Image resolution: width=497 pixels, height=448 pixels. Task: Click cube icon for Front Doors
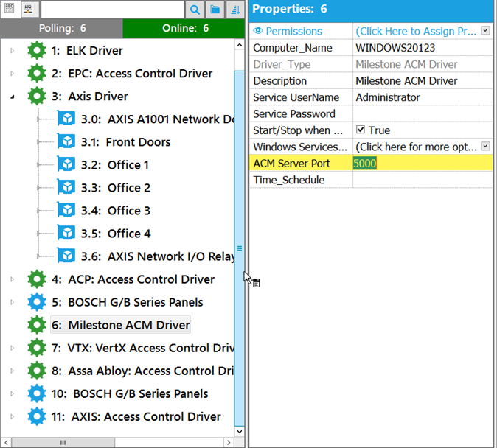(66, 141)
